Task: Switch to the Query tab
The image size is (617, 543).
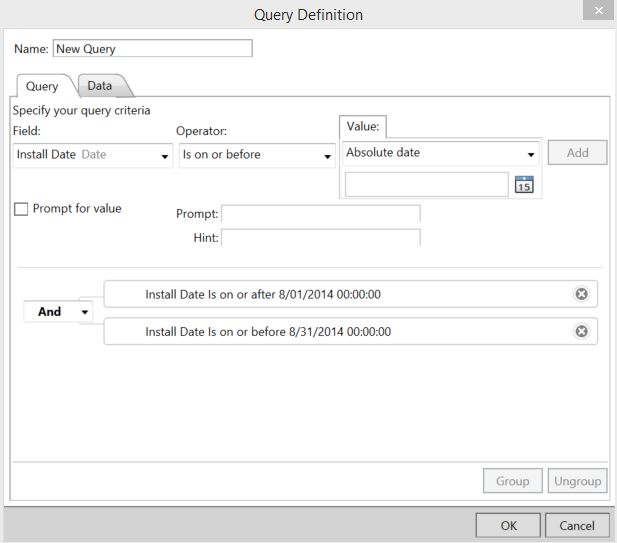Action: tap(42, 86)
